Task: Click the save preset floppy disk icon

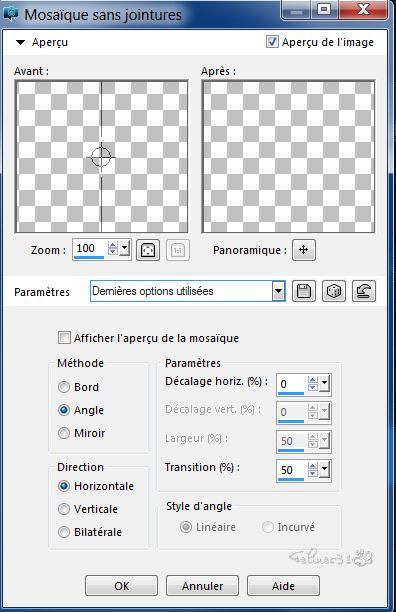Action: (x=304, y=291)
